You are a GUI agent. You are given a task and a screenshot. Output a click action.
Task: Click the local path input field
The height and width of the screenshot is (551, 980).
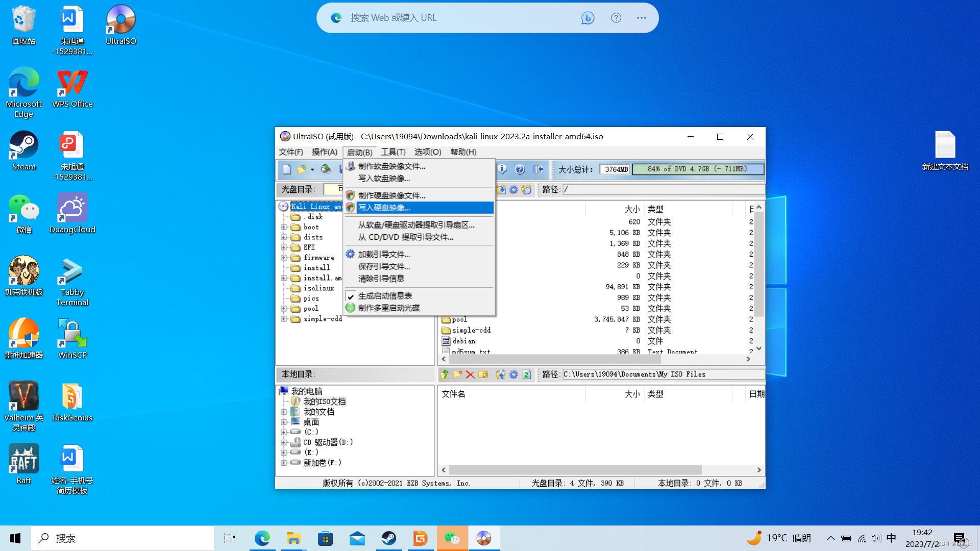point(663,374)
